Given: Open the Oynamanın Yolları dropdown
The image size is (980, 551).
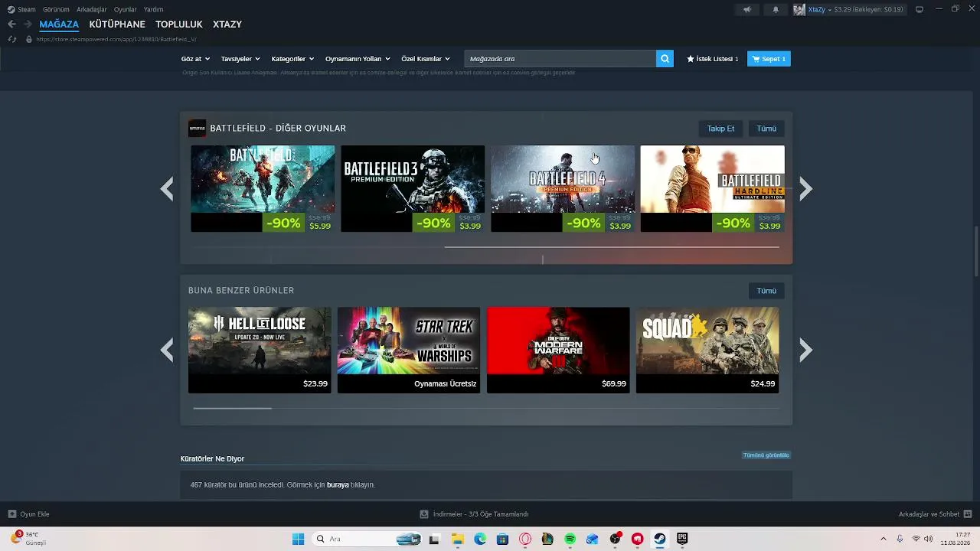Looking at the screenshot, I should (358, 59).
